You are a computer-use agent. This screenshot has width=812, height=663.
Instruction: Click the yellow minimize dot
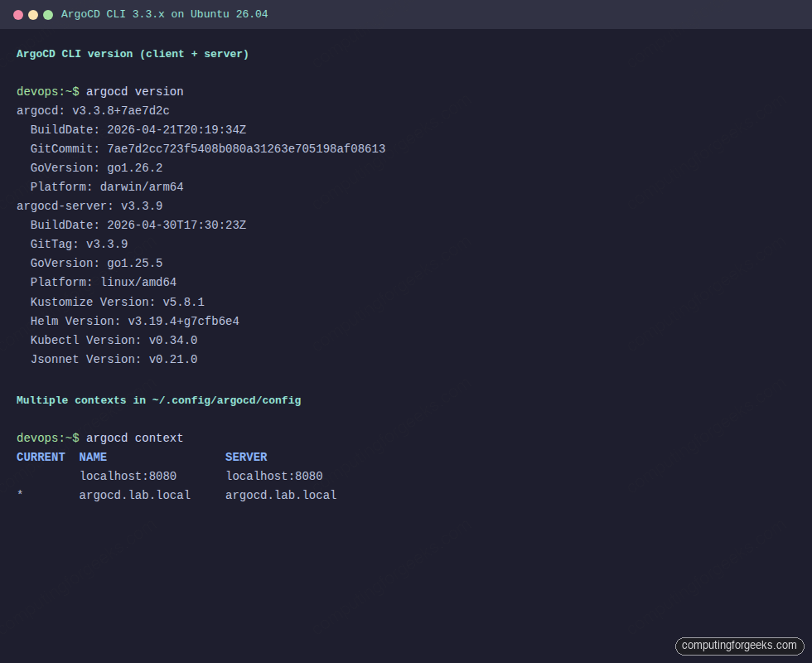(x=33, y=15)
